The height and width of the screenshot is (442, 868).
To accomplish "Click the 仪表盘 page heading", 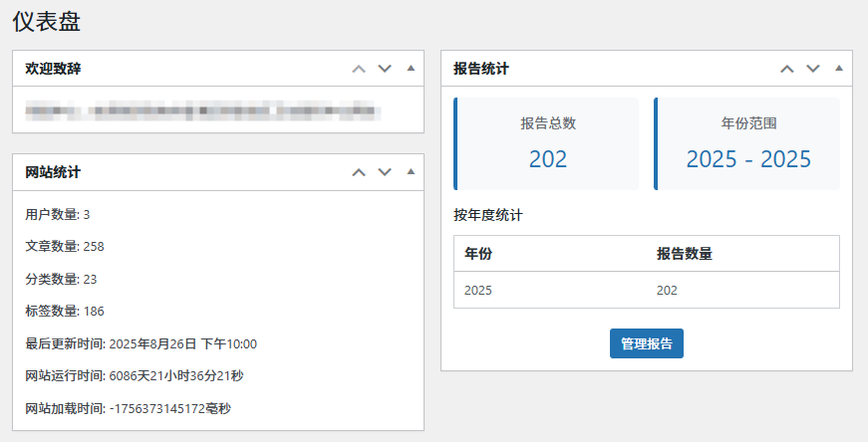I will pyautogui.click(x=46, y=20).
